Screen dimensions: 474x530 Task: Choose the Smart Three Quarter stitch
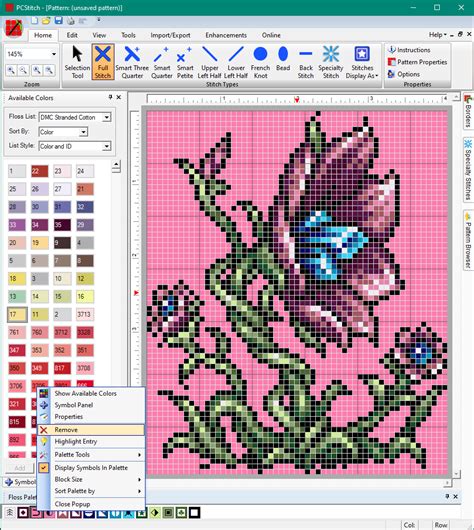pyautogui.click(x=132, y=62)
